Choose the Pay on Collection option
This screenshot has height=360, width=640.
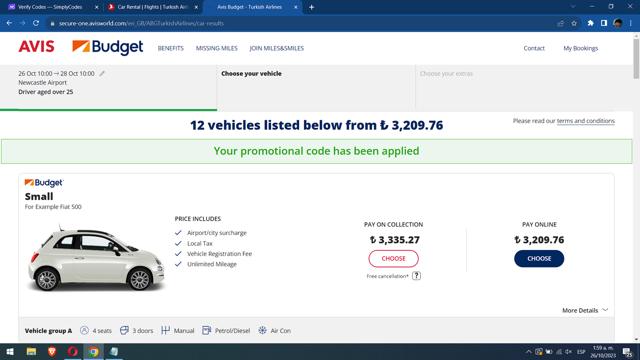393,259
